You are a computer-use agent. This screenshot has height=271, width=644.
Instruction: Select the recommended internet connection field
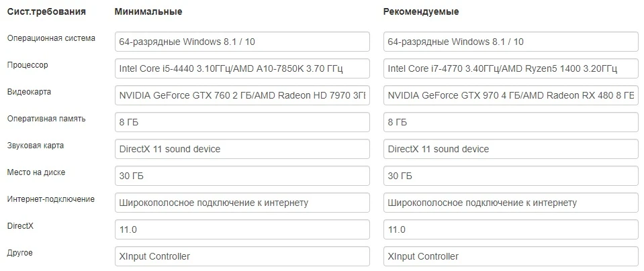510,203
